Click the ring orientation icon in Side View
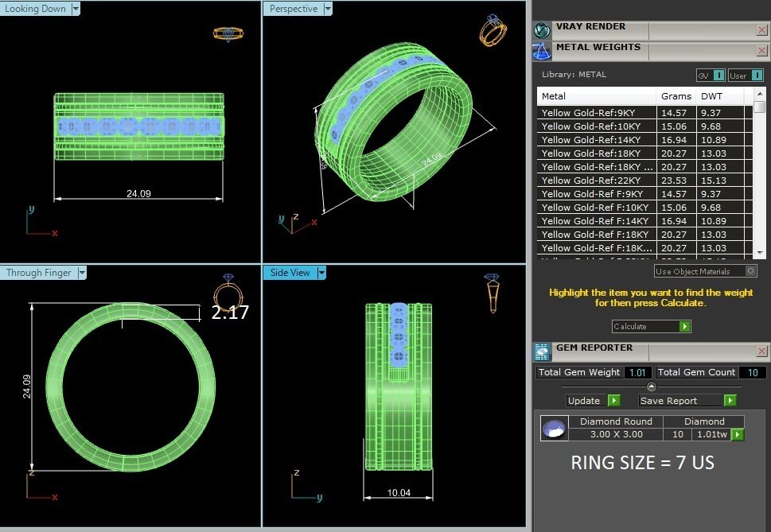 pos(493,293)
